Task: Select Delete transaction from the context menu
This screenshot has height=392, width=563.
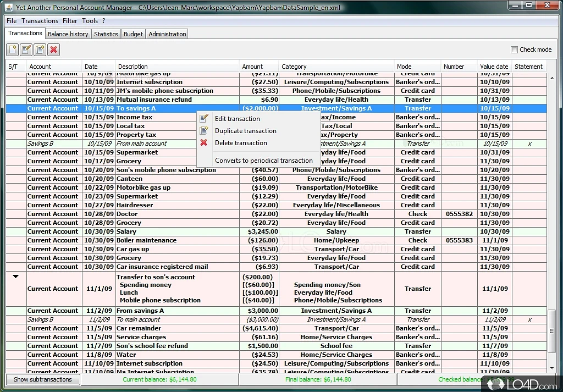Action: pyautogui.click(x=241, y=143)
